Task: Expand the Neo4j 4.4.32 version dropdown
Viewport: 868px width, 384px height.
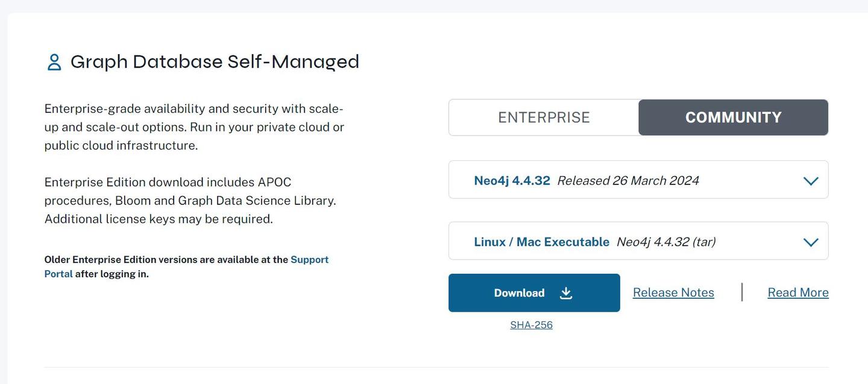Action: (x=638, y=179)
